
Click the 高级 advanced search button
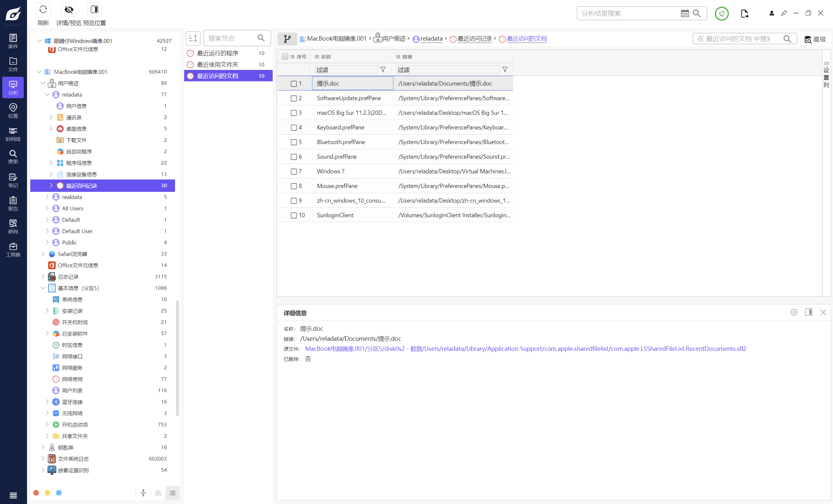tap(815, 39)
